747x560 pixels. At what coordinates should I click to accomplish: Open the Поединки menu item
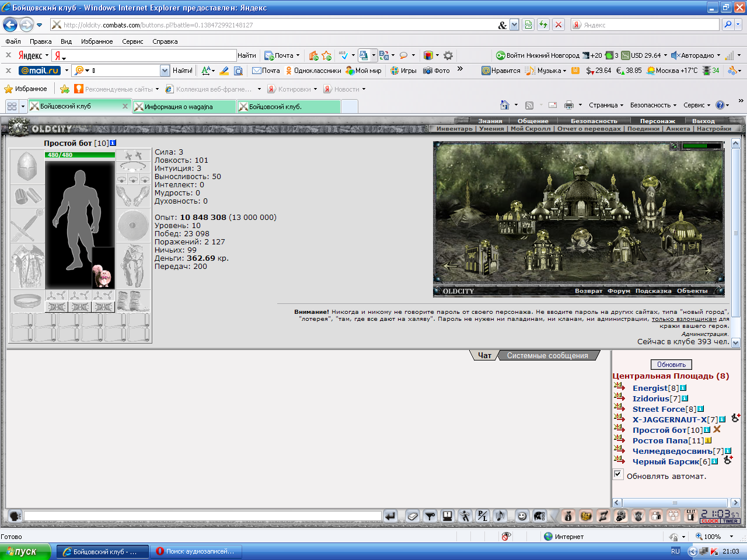(x=643, y=128)
